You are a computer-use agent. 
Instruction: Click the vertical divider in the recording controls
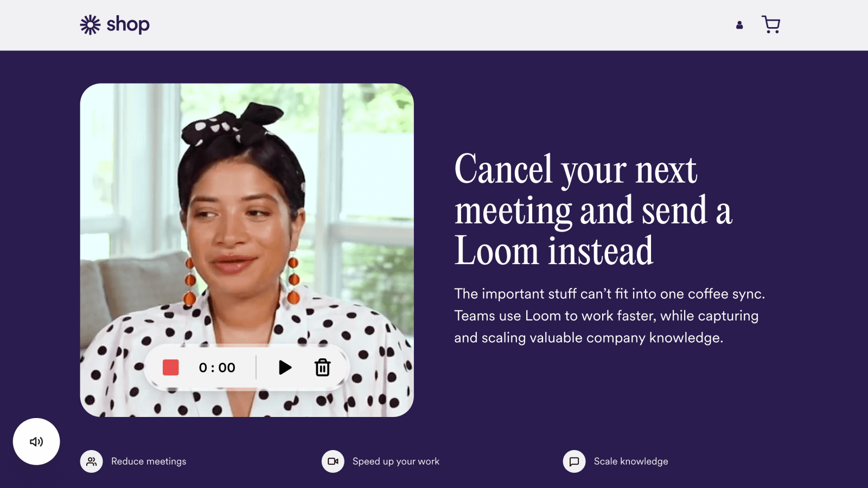(x=256, y=368)
